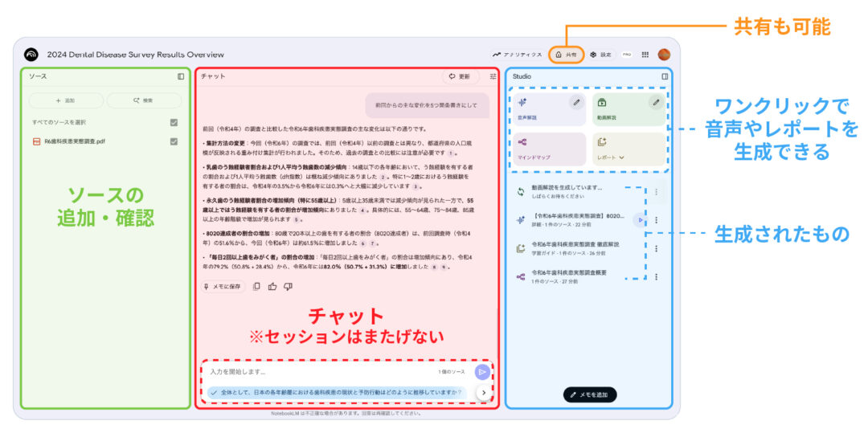This screenshot has height=429, width=868.
Task: Edit audio overview with pencil icon
Action: point(575,102)
